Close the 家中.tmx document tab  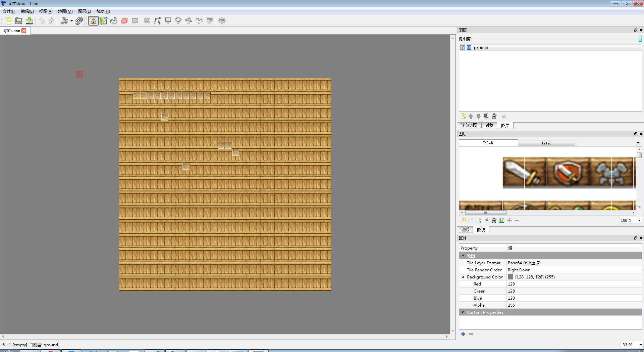point(24,31)
